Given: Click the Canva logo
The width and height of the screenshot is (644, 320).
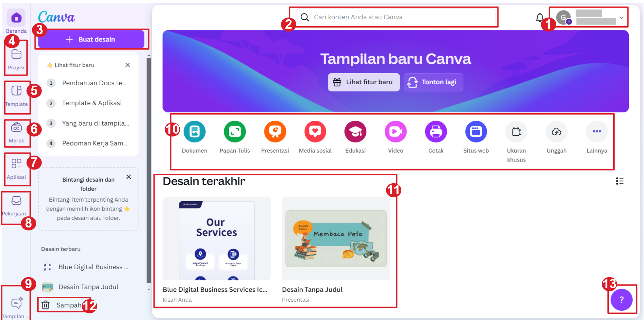Looking at the screenshot, I should tap(56, 17).
